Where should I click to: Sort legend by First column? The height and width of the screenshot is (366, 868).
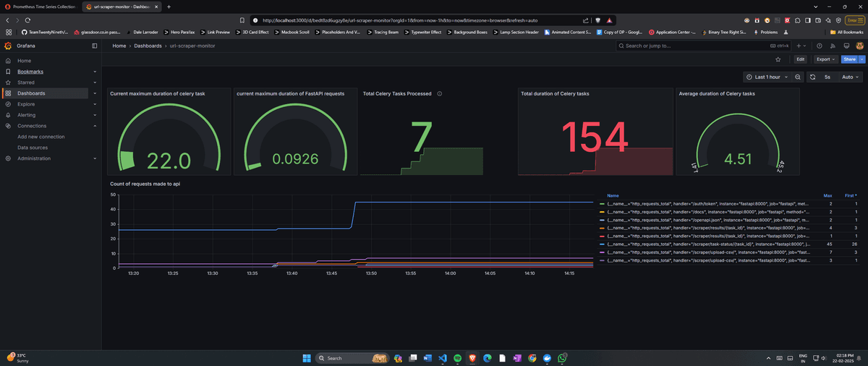tap(852, 195)
